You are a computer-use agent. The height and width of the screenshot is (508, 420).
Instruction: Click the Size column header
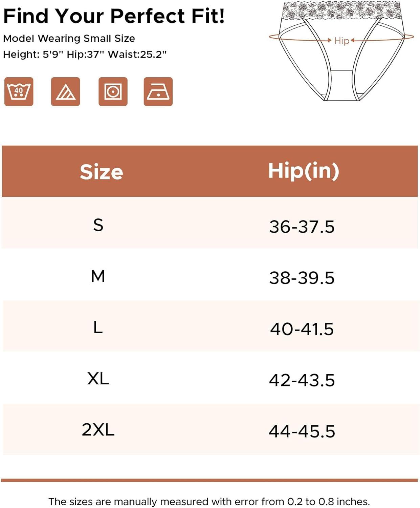click(x=101, y=172)
